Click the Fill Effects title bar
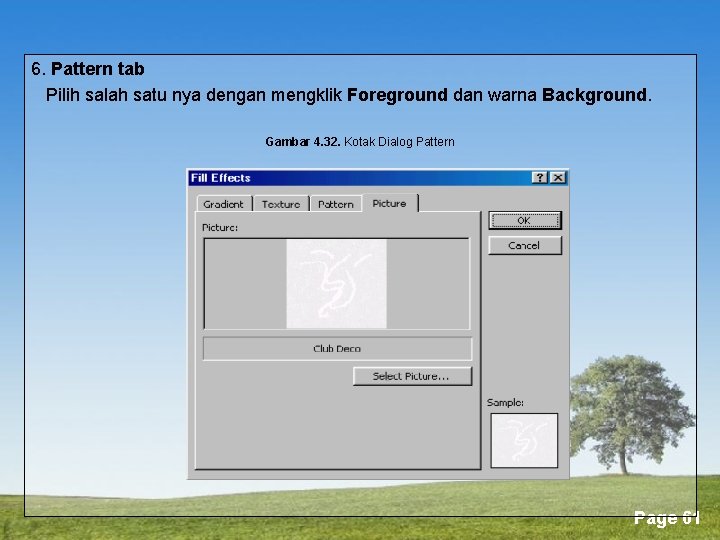Viewport: 720px width, 540px height. pyautogui.click(x=378, y=178)
